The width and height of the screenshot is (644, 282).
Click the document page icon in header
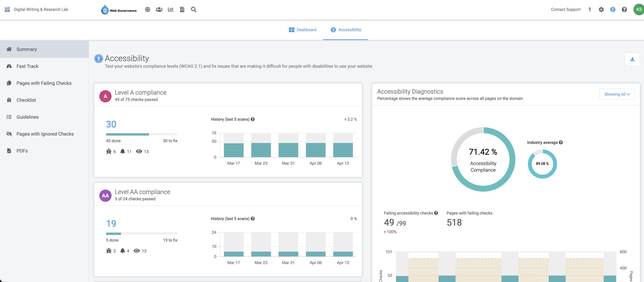pos(182,10)
